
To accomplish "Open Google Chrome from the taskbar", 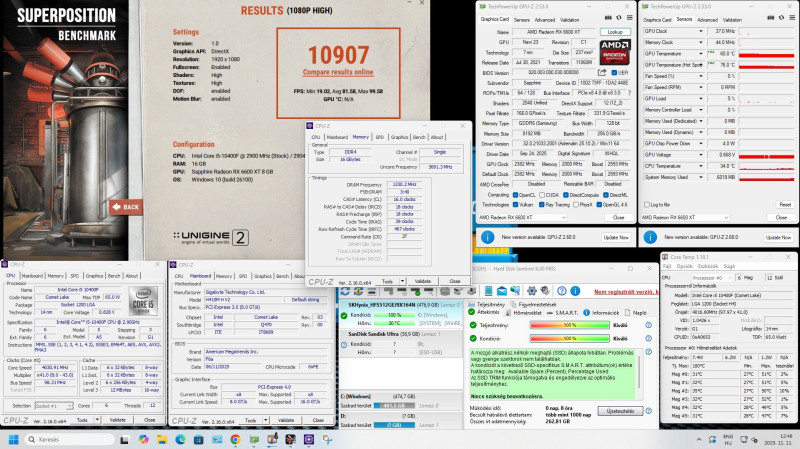I will click(x=235, y=439).
